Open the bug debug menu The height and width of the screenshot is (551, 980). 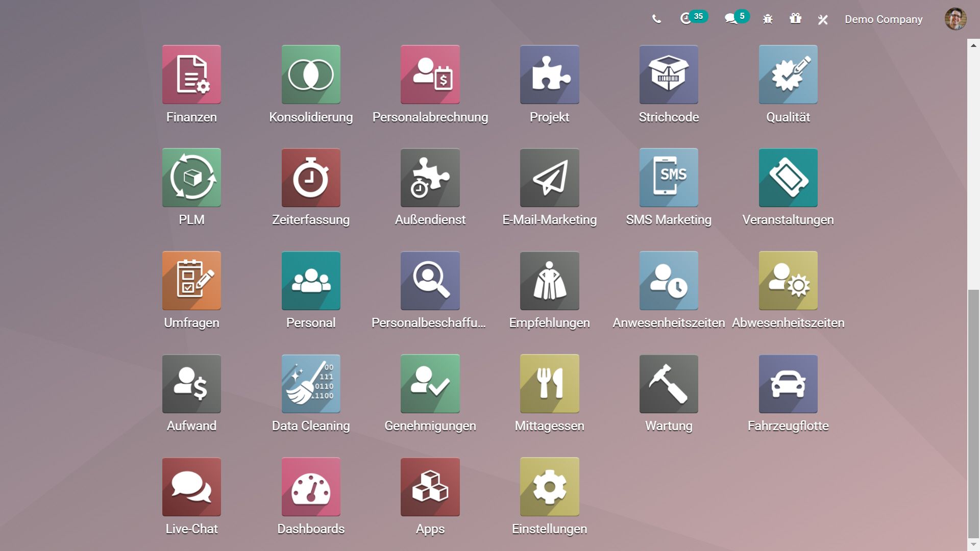pos(768,19)
